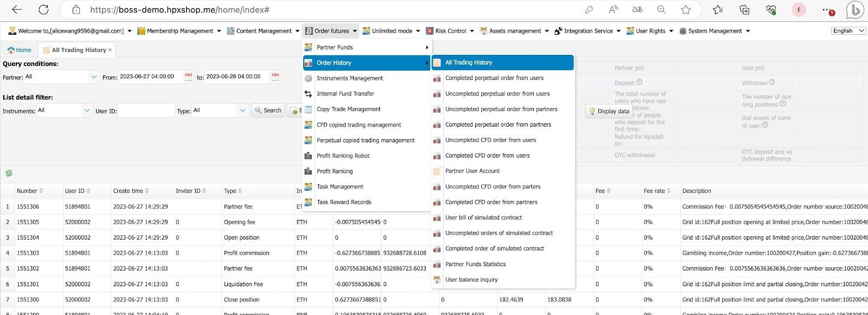
Task: Select Internal Fund Transfer menu item
Action: [345, 93]
